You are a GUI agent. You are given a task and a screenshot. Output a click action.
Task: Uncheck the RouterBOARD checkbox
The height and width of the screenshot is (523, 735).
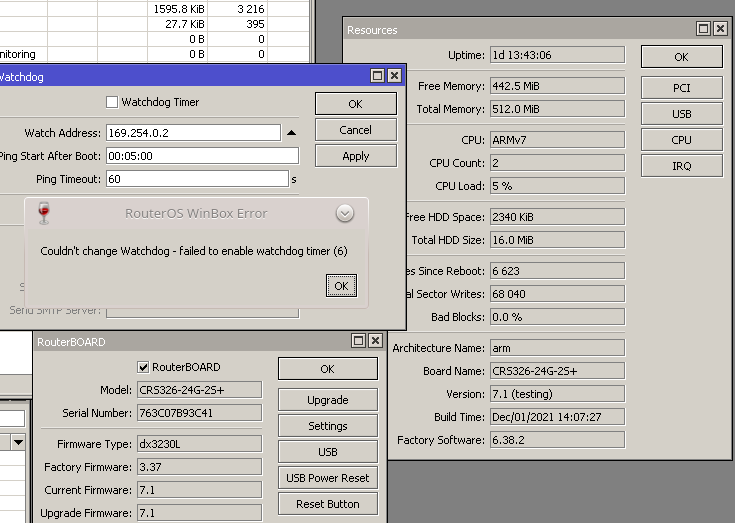click(x=143, y=367)
